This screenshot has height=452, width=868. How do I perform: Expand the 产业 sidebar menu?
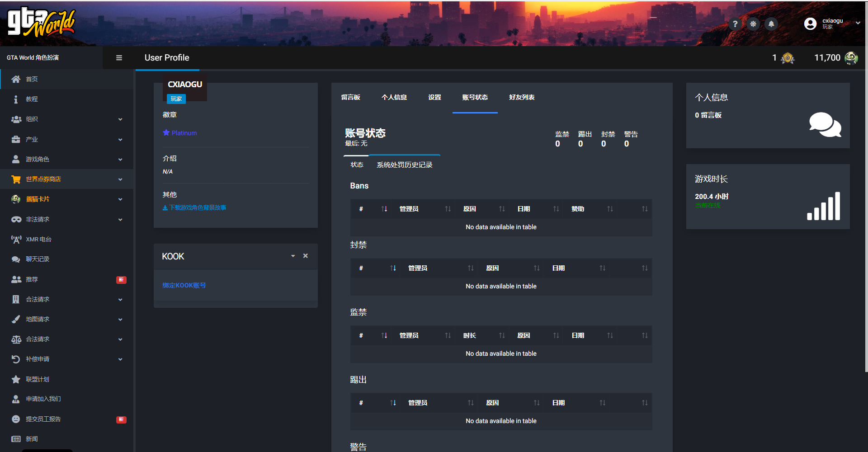(120, 140)
